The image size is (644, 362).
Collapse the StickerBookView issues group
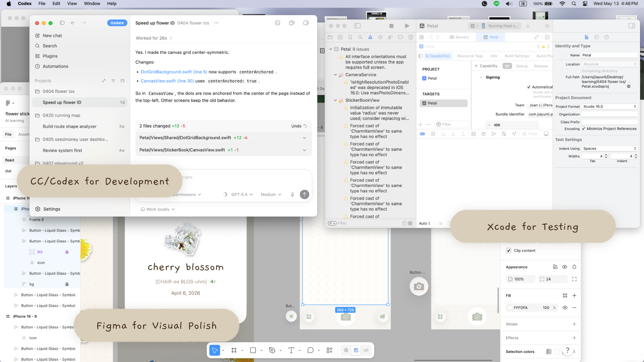[335, 100]
